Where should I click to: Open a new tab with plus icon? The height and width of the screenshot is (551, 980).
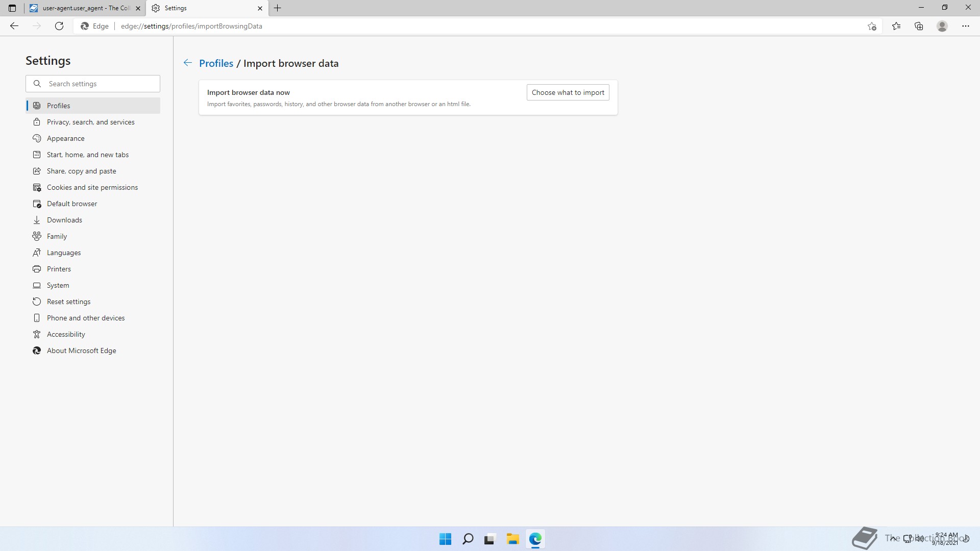tap(278, 8)
